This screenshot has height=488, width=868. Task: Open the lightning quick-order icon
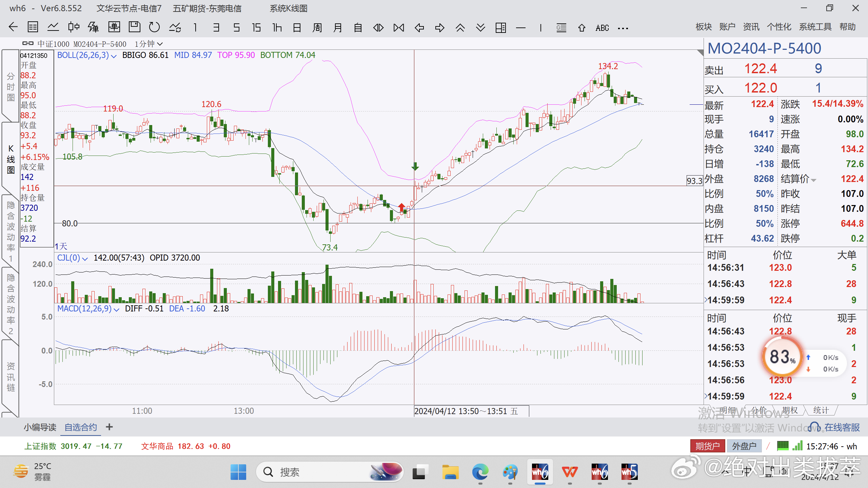tap(93, 27)
